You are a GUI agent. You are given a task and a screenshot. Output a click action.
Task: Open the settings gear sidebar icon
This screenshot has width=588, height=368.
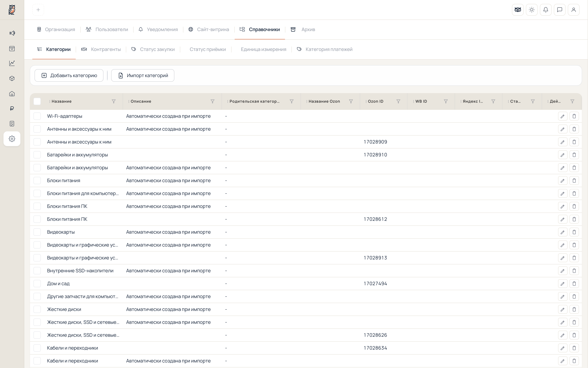12,139
